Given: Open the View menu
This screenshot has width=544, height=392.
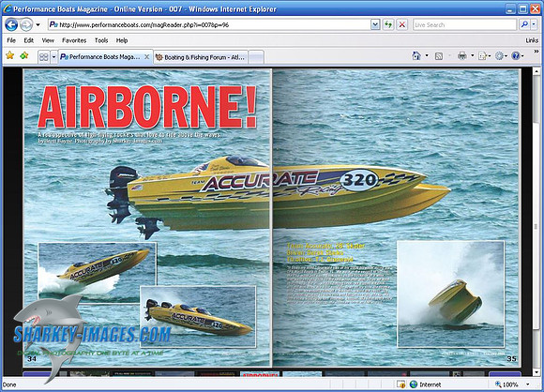Looking at the screenshot, I should [x=48, y=40].
